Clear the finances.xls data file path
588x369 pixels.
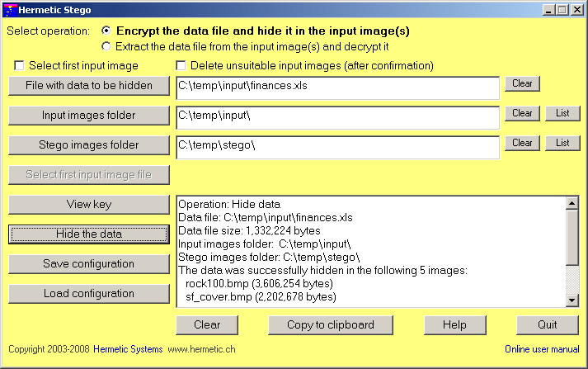coord(522,83)
